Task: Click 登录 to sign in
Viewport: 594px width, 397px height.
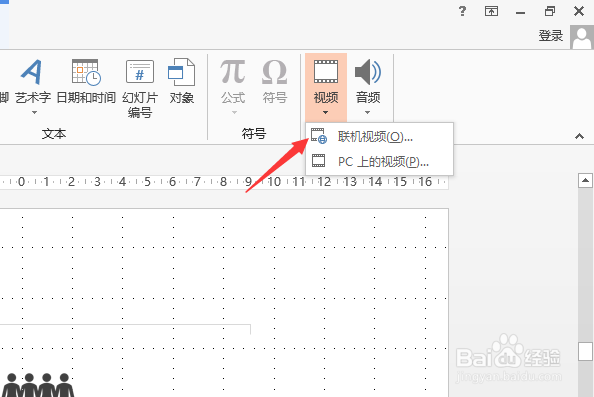Action: click(x=551, y=36)
